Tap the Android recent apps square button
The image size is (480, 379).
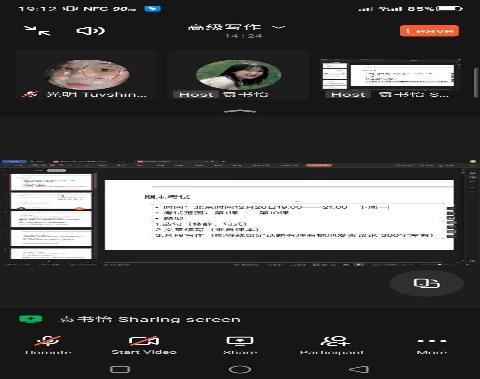point(120,369)
